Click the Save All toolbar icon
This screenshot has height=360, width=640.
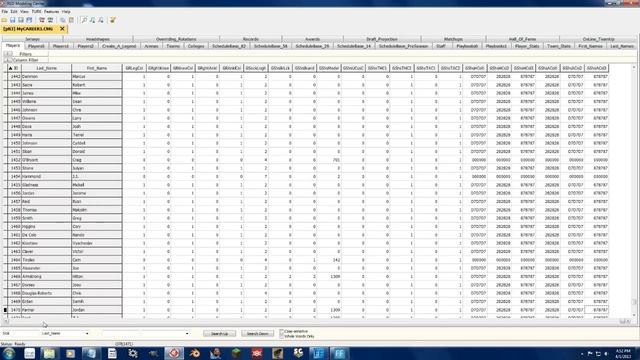pyautogui.click(x=29, y=20)
